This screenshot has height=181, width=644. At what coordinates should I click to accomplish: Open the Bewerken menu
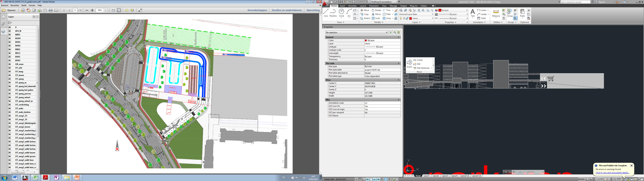15,5
